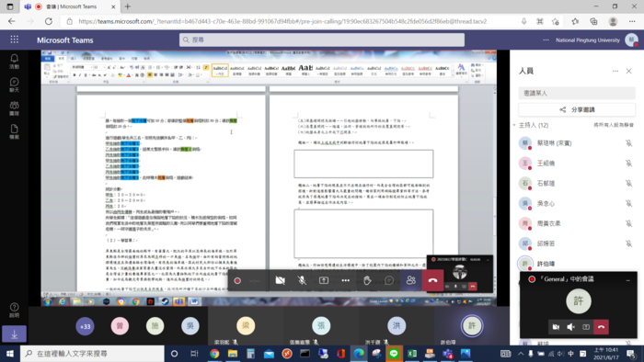Open the Files (檔案) sidebar icon
Image resolution: width=644 pixels, height=362 pixels.
tap(14, 131)
